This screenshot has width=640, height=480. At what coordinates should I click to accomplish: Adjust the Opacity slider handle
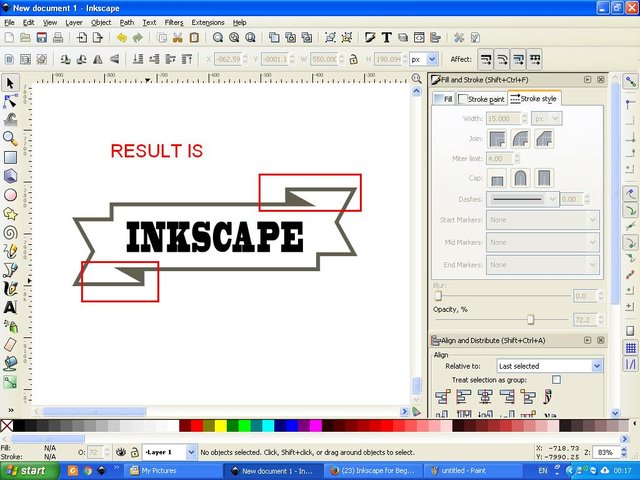click(x=530, y=319)
